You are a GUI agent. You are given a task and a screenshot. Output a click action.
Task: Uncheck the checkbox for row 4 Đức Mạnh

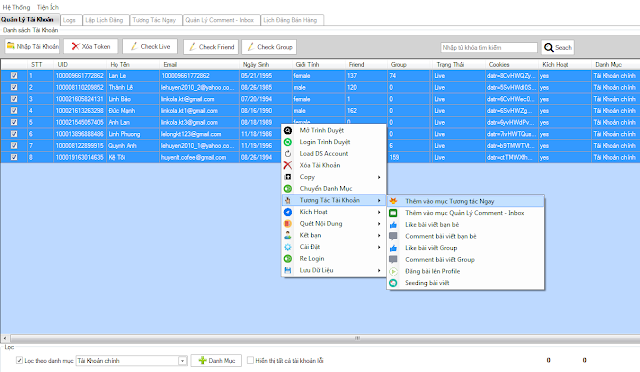14,110
